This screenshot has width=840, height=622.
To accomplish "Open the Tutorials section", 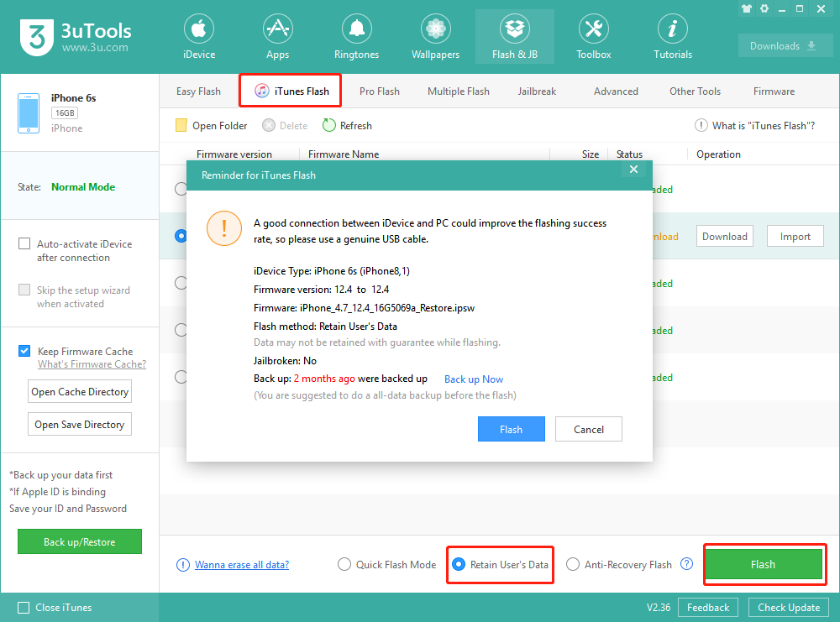I will click(672, 37).
